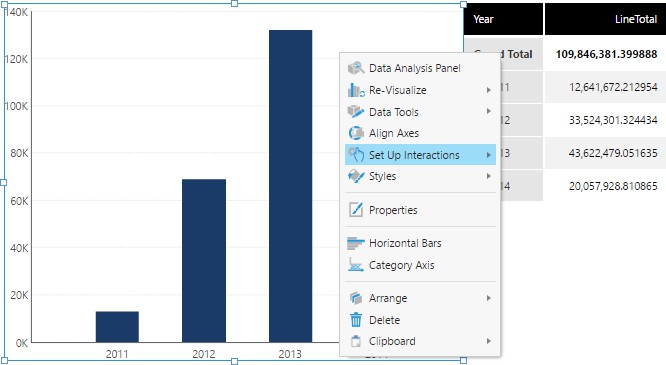
Task: Expand the Data Tools submenu arrow
Action: coord(488,111)
